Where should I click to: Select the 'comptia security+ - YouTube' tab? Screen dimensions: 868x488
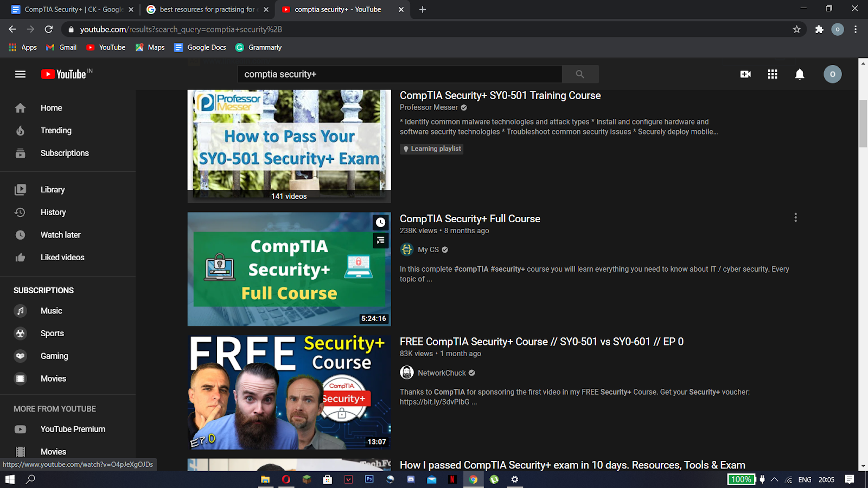coord(343,9)
